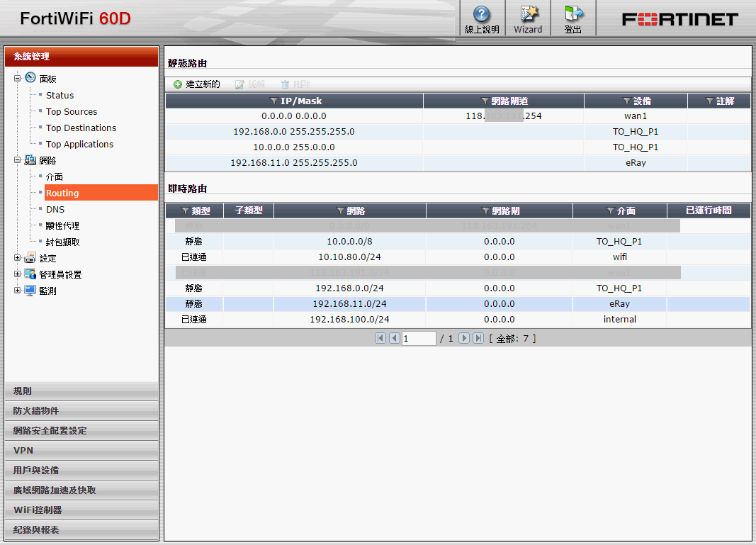Screen dimensions: 756x545
Task: Filter the static route comment column
Action: coord(710,101)
